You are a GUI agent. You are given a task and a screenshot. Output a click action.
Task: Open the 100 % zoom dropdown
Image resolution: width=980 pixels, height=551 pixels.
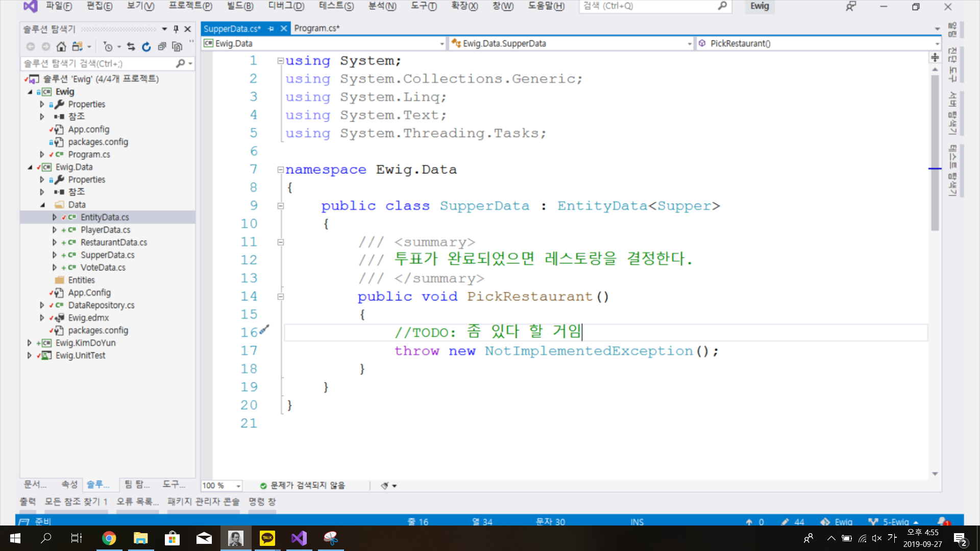coord(238,486)
